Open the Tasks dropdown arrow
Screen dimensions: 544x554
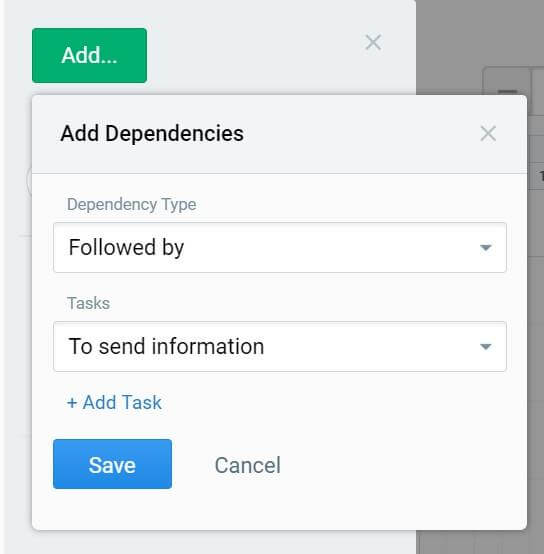click(x=486, y=346)
